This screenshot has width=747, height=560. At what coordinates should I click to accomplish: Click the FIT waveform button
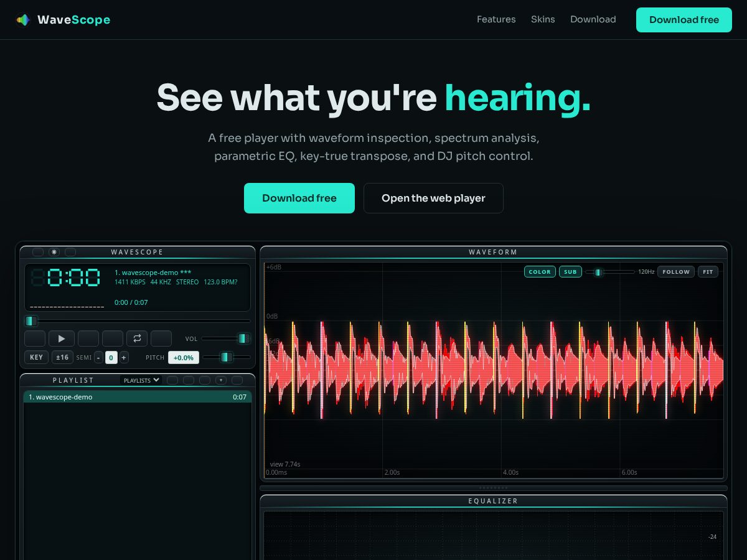tap(708, 272)
